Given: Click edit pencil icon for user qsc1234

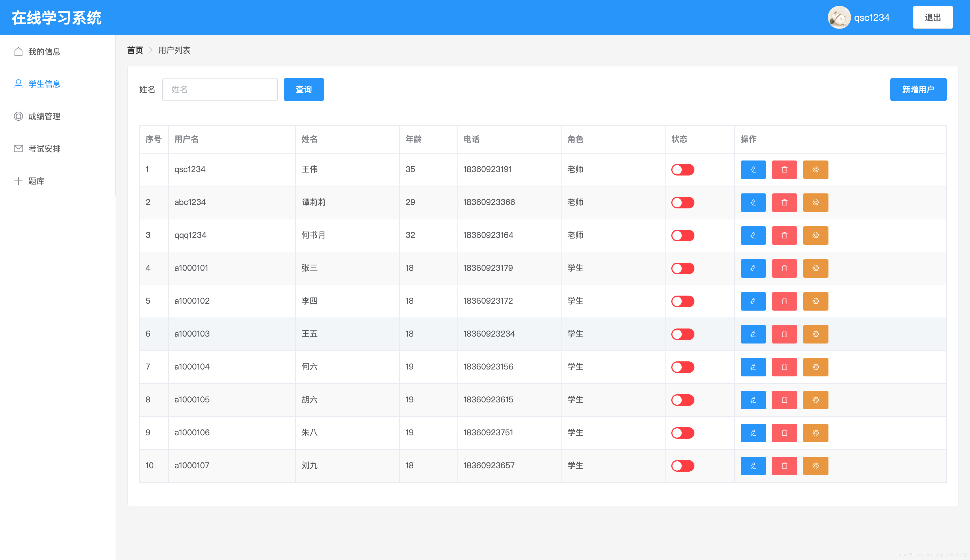Looking at the screenshot, I should [x=753, y=170].
